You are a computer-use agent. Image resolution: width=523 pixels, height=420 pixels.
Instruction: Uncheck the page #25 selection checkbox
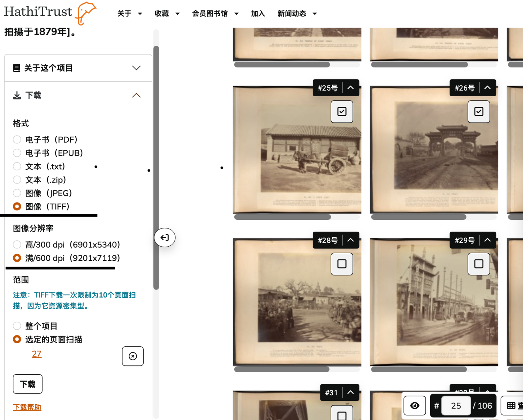[342, 112]
